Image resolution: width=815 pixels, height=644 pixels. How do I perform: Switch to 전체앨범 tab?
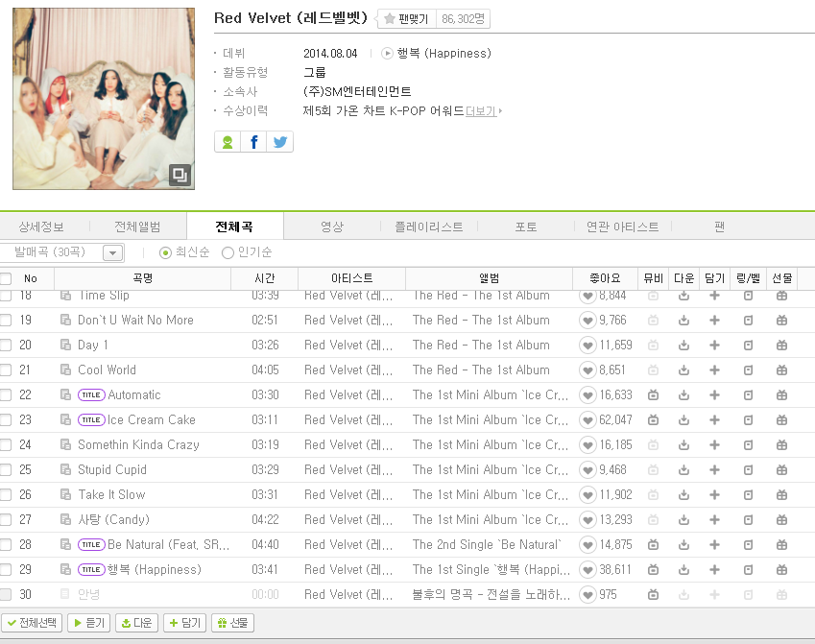tap(137, 227)
